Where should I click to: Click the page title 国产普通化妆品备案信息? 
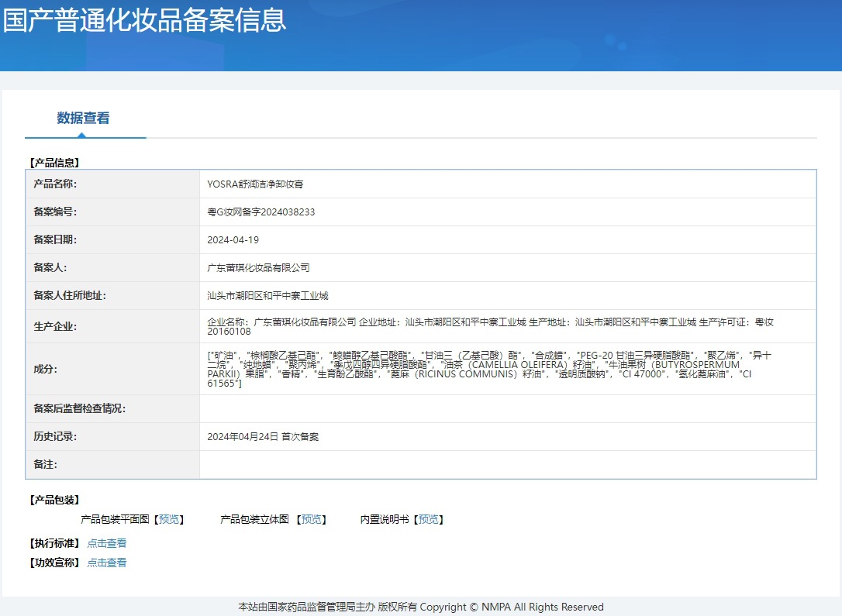coord(144,20)
